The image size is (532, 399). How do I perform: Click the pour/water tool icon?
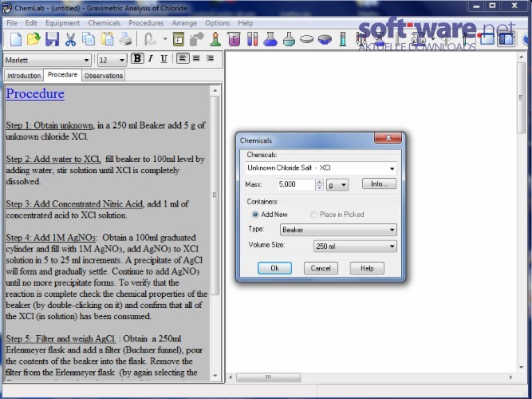click(196, 39)
